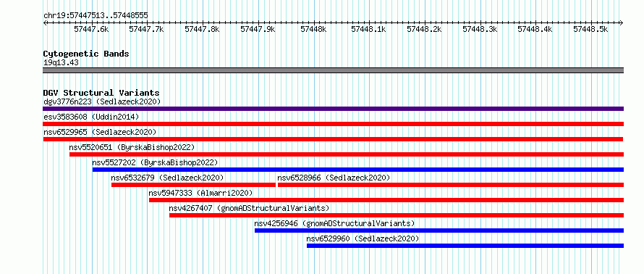
Task: Click the nsv6528966 red variant bar
Action: click(x=451, y=185)
